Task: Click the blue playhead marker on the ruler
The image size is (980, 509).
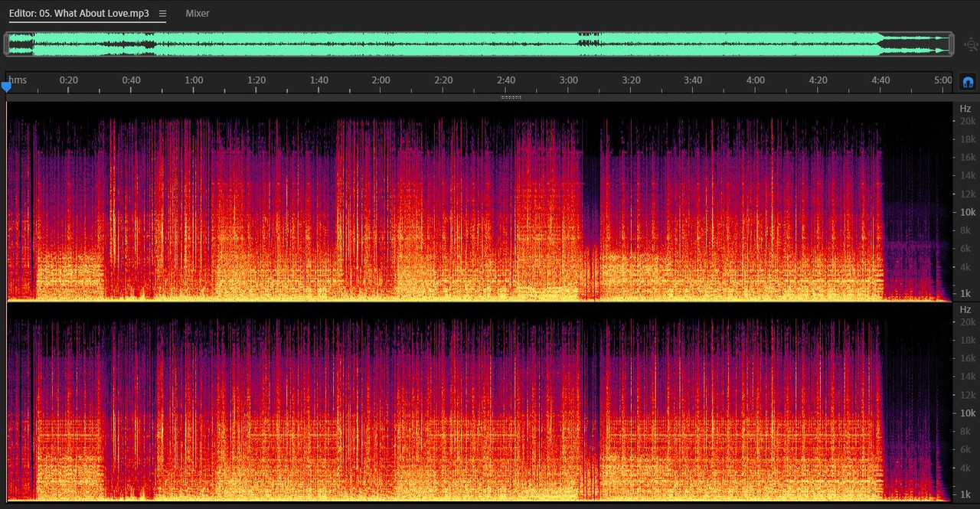Action: [6, 87]
